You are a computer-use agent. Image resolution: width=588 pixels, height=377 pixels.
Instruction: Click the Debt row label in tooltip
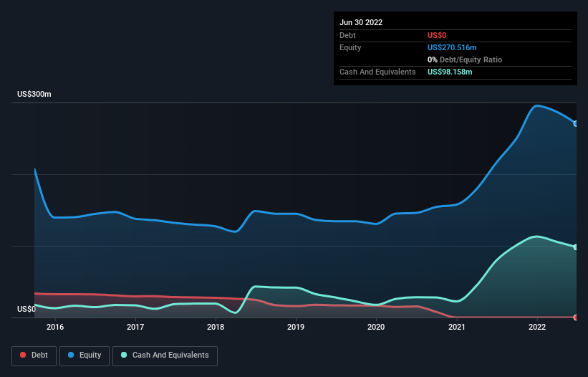[347, 35]
